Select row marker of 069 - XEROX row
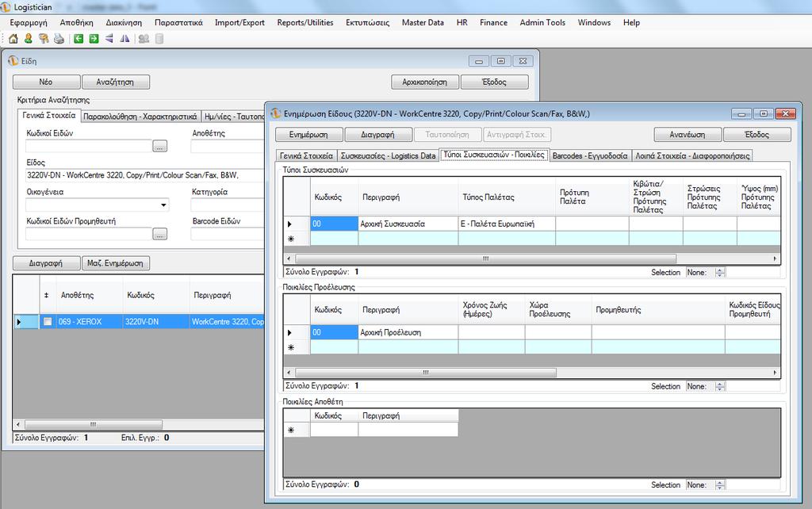This screenshot has width=812, height=509. 26,322
